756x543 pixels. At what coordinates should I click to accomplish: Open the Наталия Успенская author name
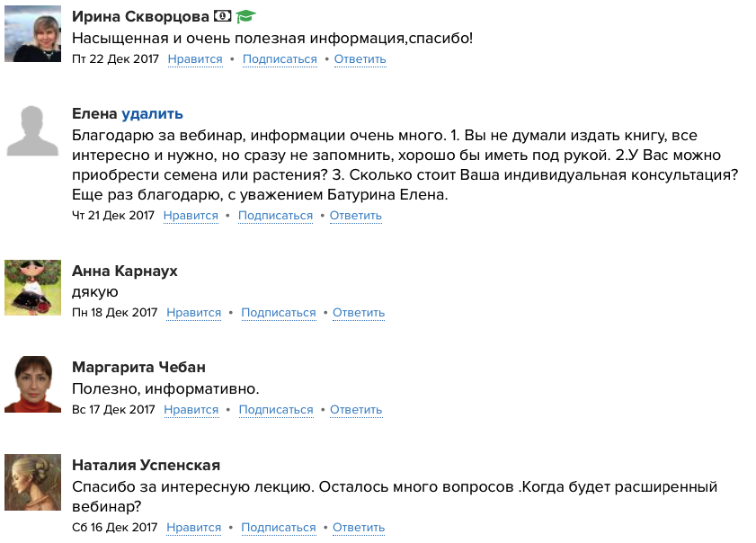point(147,465)
